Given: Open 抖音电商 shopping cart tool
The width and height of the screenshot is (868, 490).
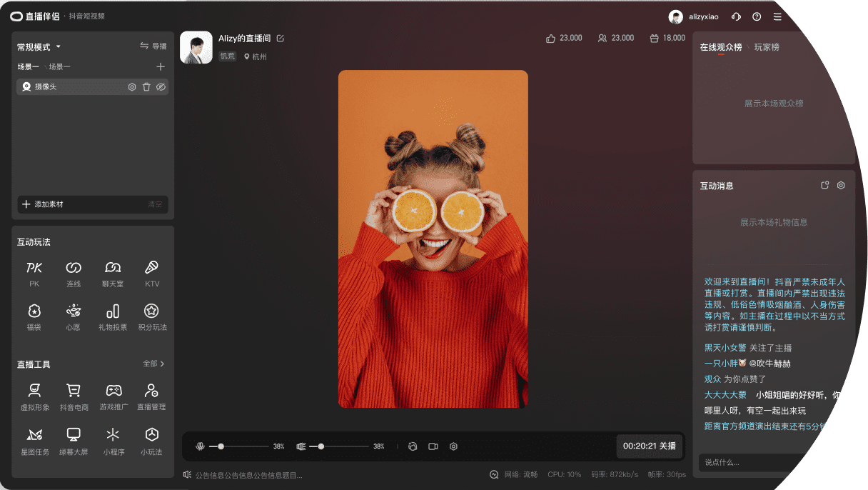Looking at the screenshot, I should coord(74,391).
